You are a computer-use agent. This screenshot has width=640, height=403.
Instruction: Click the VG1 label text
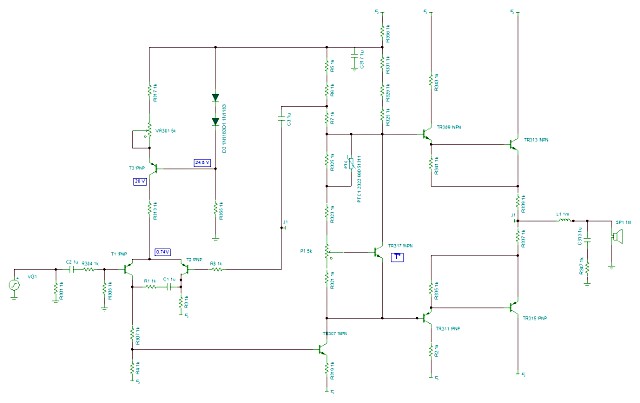(32, 277)
